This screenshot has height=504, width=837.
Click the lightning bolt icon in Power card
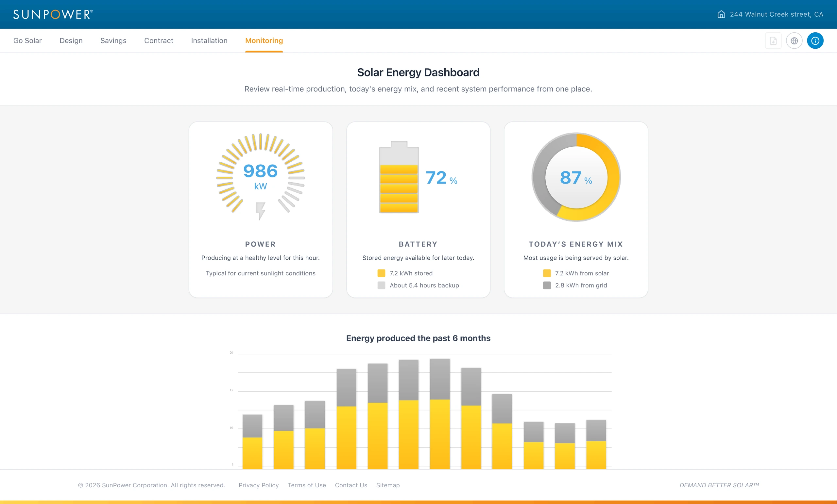(261, 211)
